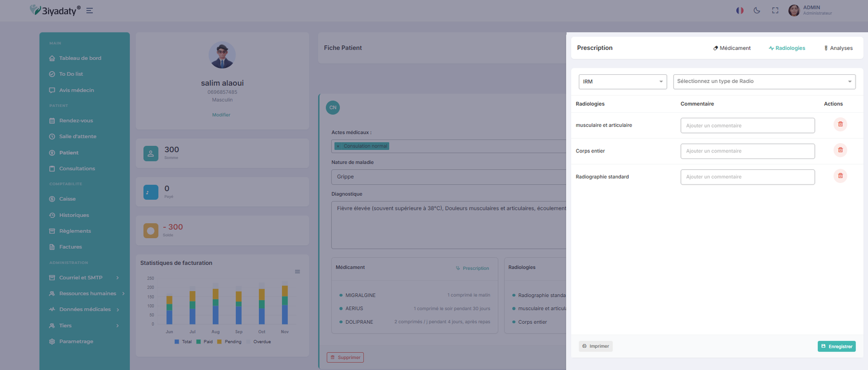Switch to the Médicament tab
The image size is (868, 370).
(x=732, y=48)
